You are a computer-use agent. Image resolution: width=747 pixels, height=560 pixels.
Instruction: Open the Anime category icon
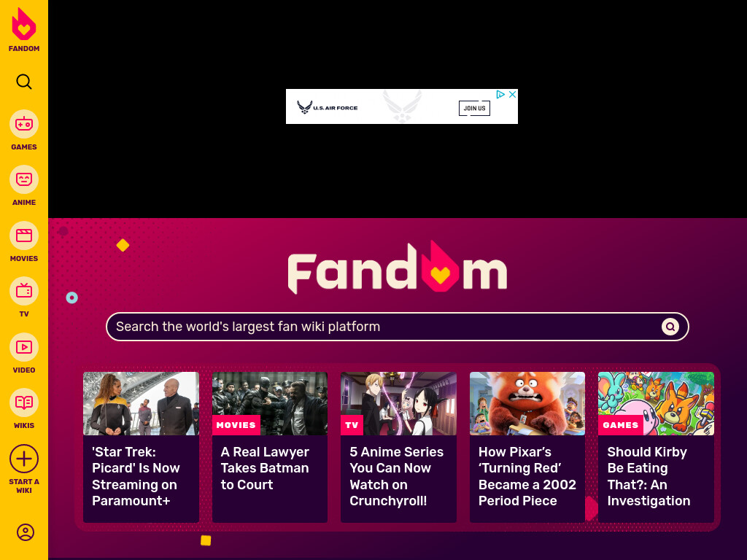click(x=24, y=179)
